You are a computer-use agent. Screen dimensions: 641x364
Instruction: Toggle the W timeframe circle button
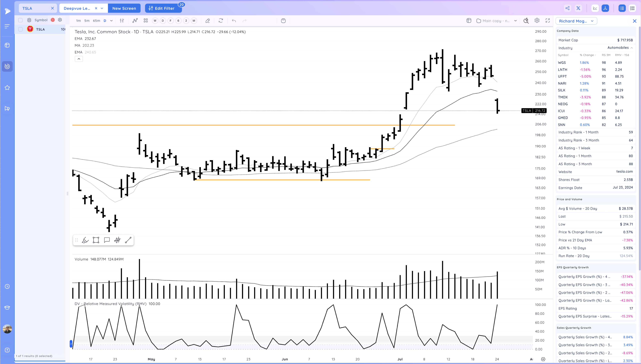click(155, 21)
